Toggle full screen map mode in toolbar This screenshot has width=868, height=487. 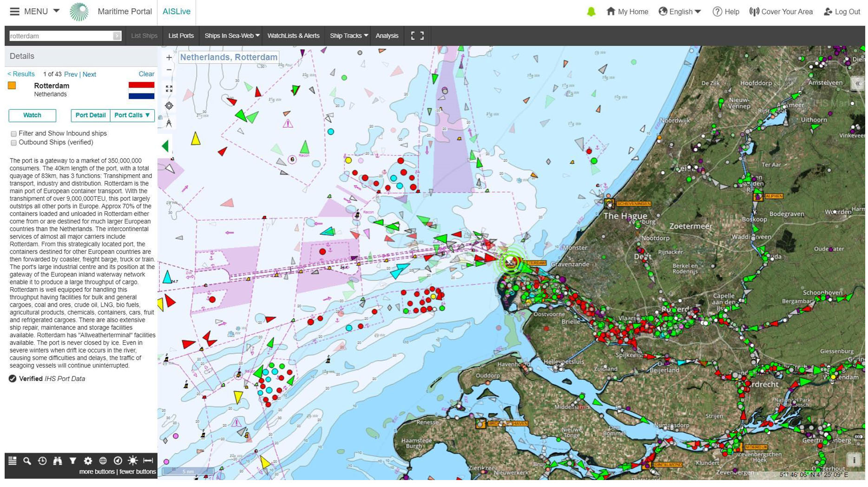point(417,36)
